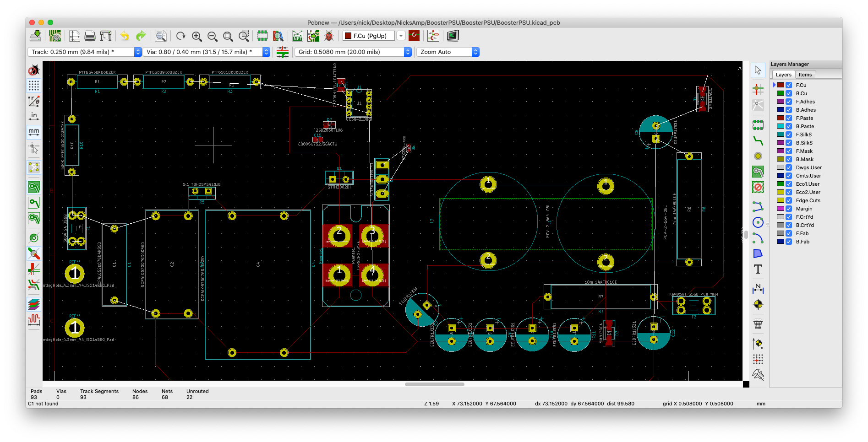Toggle grid display on the canvas
The width and height of the screenshot is (868, 442).
[x=34, y=86]
